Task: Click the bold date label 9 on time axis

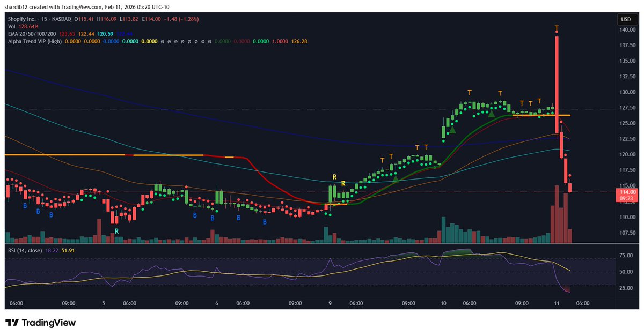Action: (x=330, y=303)
